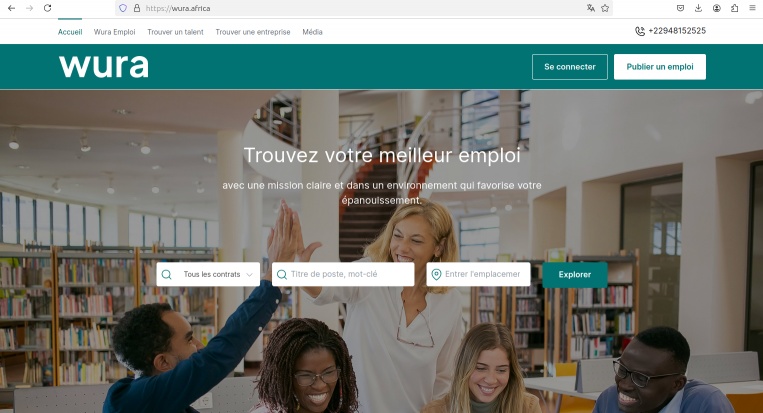This screenshot has height=413, width=763.
Task: Open the downloads arrow icon
Action: point(698,8)
